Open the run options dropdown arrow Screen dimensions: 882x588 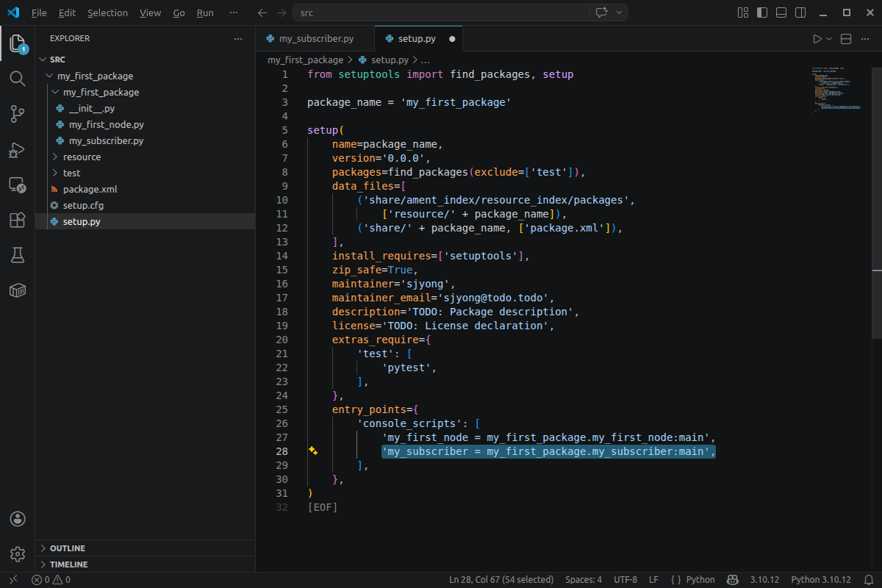829,39
